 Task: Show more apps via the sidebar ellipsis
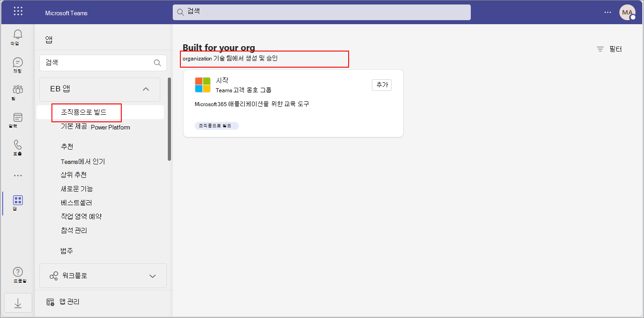[x=18, y=176]
